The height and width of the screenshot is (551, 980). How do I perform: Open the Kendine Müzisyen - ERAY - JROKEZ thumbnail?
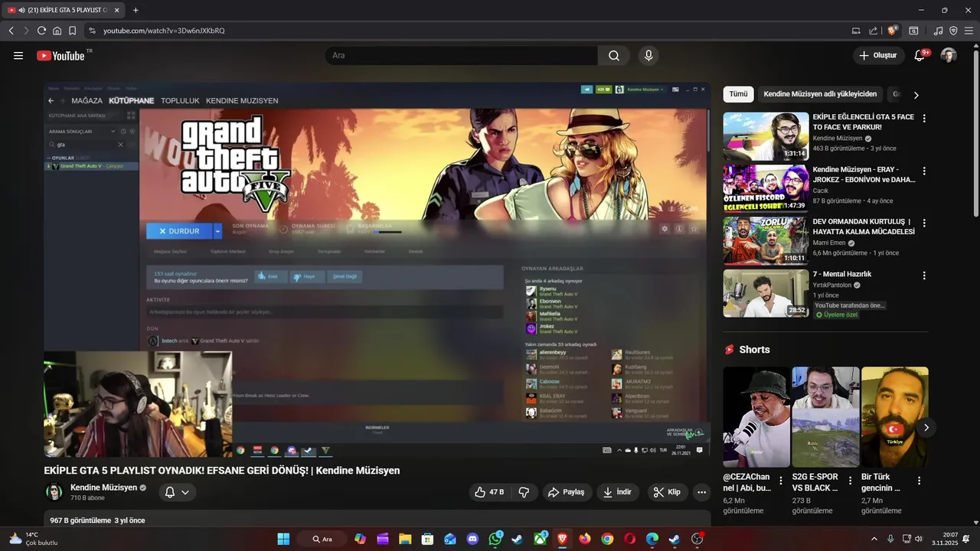766,188
